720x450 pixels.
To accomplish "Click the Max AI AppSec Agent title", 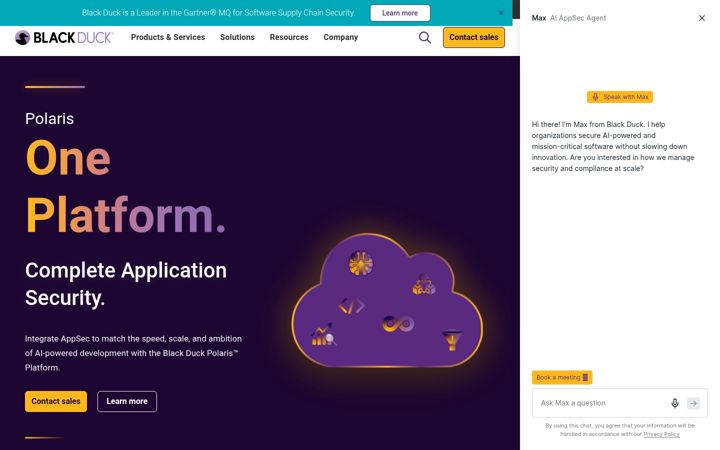I will (568, 18).
